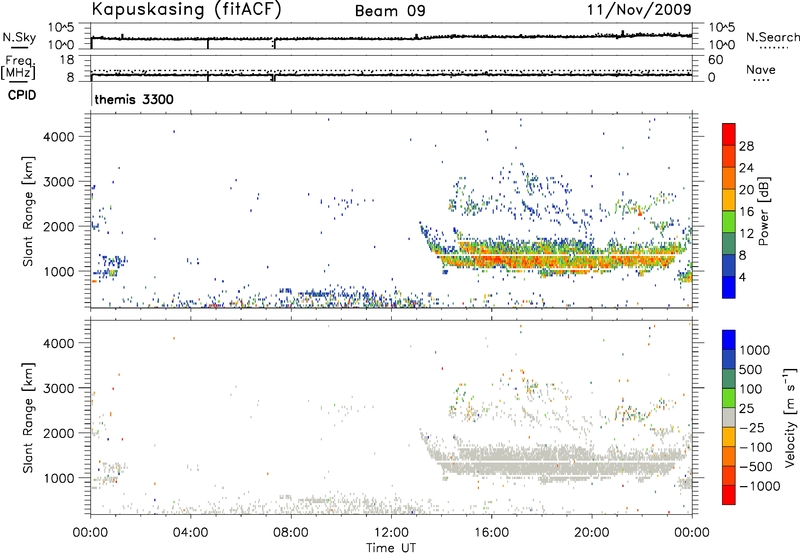Click the blue top of velocity colorbar
The width and height of the screenshot is (800, 554).
pyautogui.click(x=729, y=340)
